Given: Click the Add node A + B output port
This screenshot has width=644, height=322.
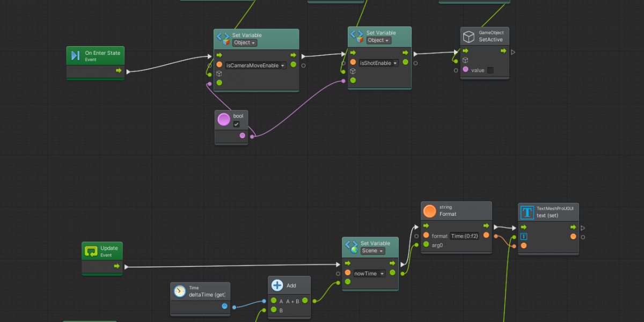Looking at the screenshot, I should [305, 301].
